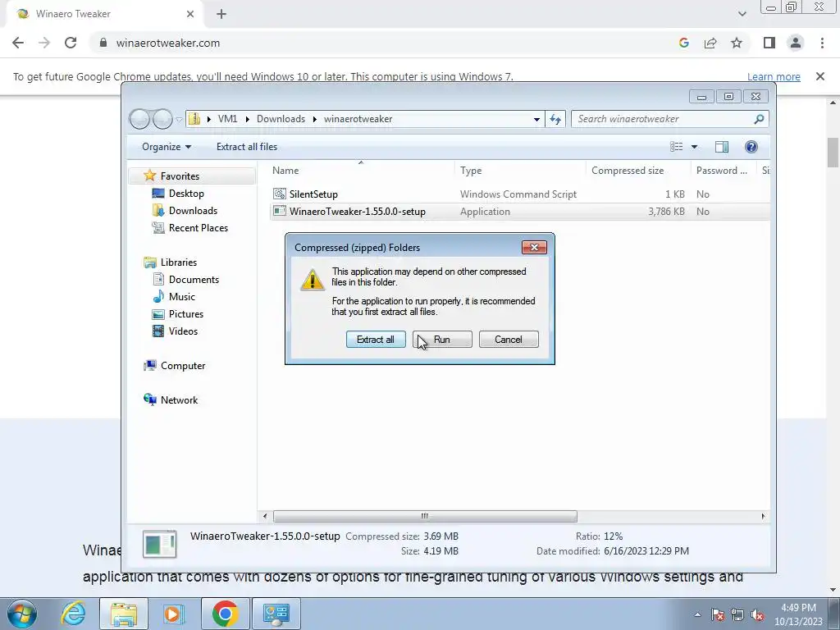Dismiss the Chrome update infobar

(819, 76)
